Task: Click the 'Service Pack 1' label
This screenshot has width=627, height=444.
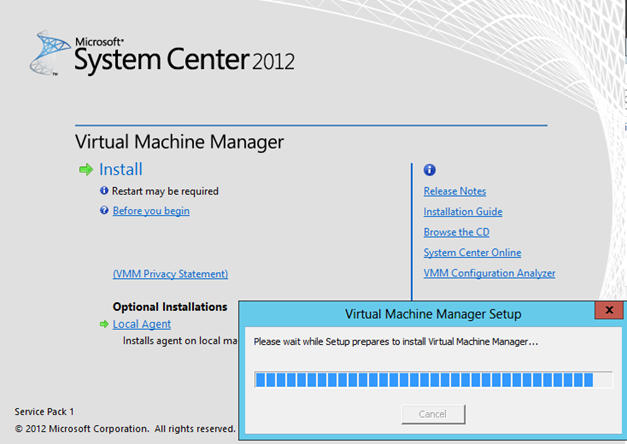Action: pos(44,412)
